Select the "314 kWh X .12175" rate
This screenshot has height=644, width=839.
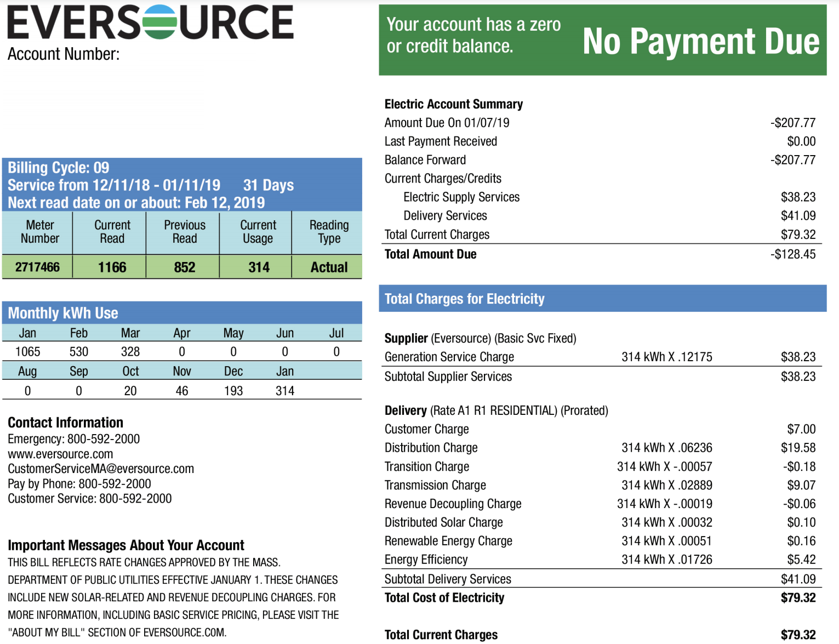coord(667,357)
